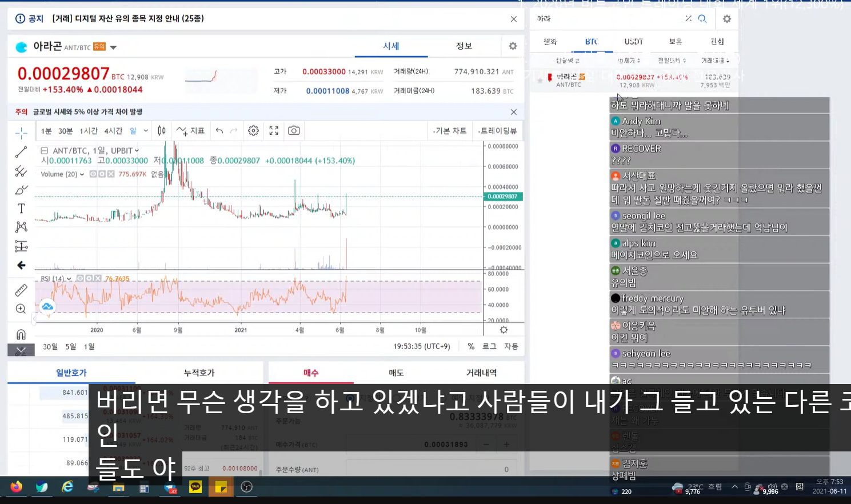Select the crosshair cursor tool
Image resolution: width=851 pixels, height=504 pixels.
21,133
